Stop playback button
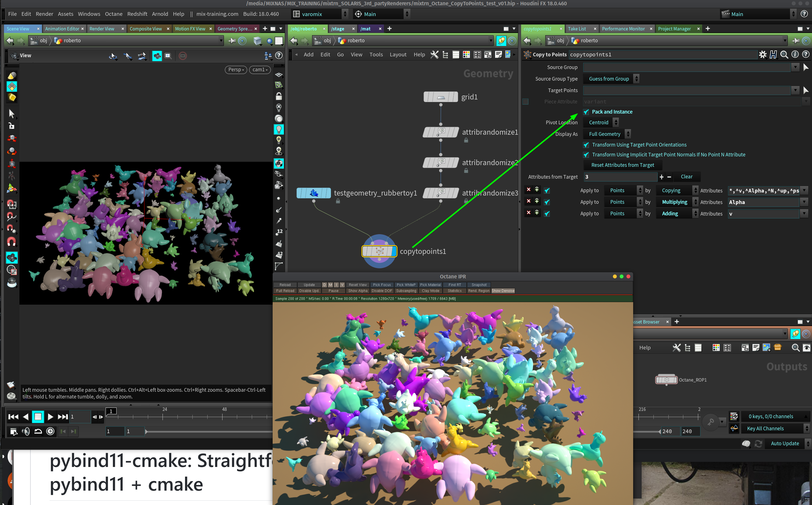This screenshot has height=505, width=812. pos(38,417)
